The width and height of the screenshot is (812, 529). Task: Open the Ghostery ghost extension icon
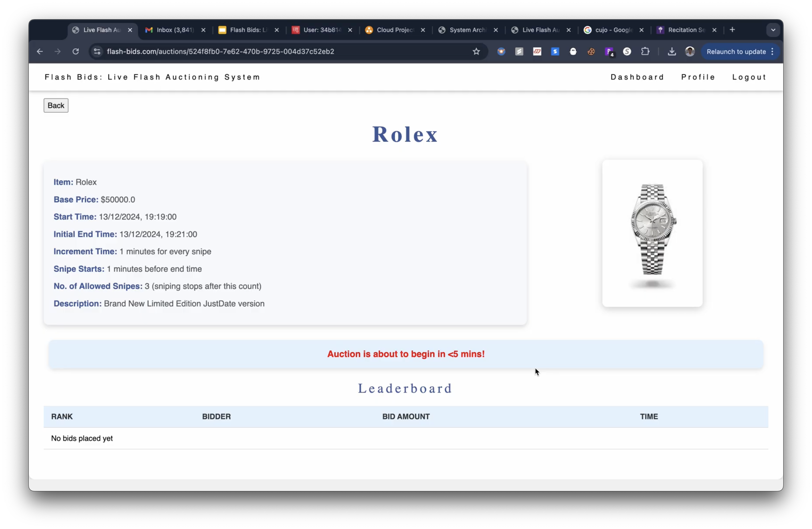[x=574, y=52]
